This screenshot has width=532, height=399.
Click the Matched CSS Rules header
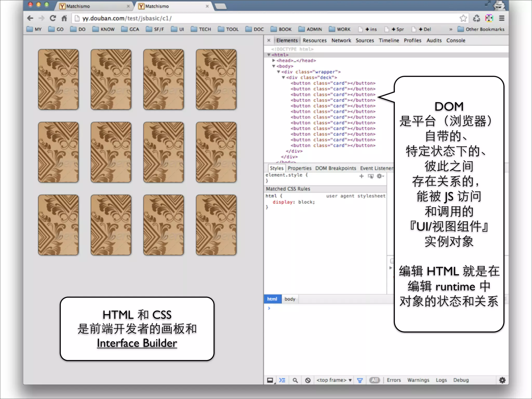(x=325, y=189)
